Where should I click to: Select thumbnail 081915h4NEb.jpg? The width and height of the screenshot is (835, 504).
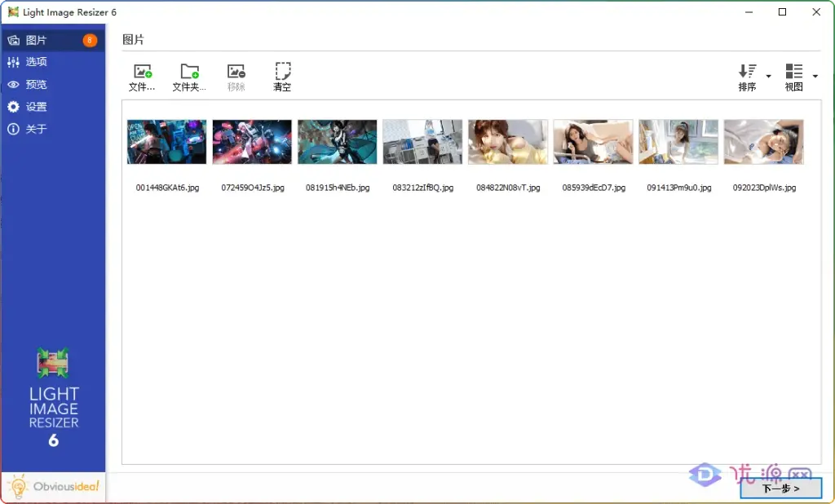coord(337,142)
